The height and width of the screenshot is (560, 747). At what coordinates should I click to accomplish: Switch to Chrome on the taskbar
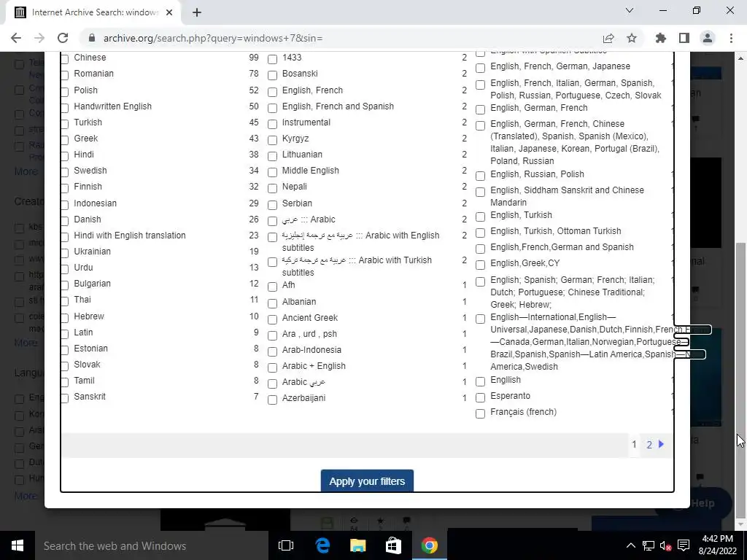coord(429,545)
